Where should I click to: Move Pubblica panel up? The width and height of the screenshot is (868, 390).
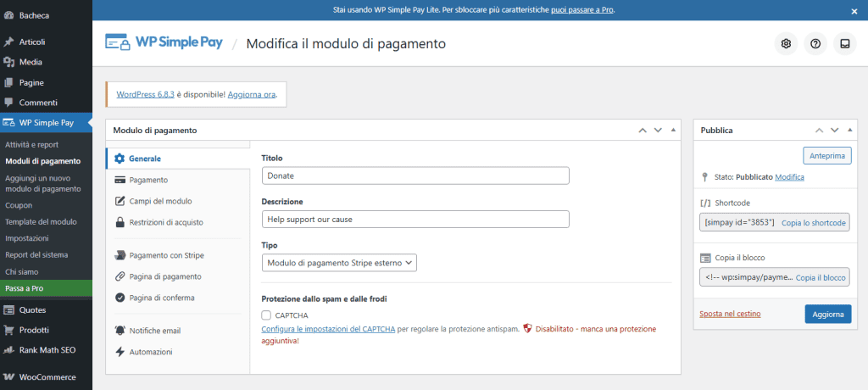tap(820, 131)
